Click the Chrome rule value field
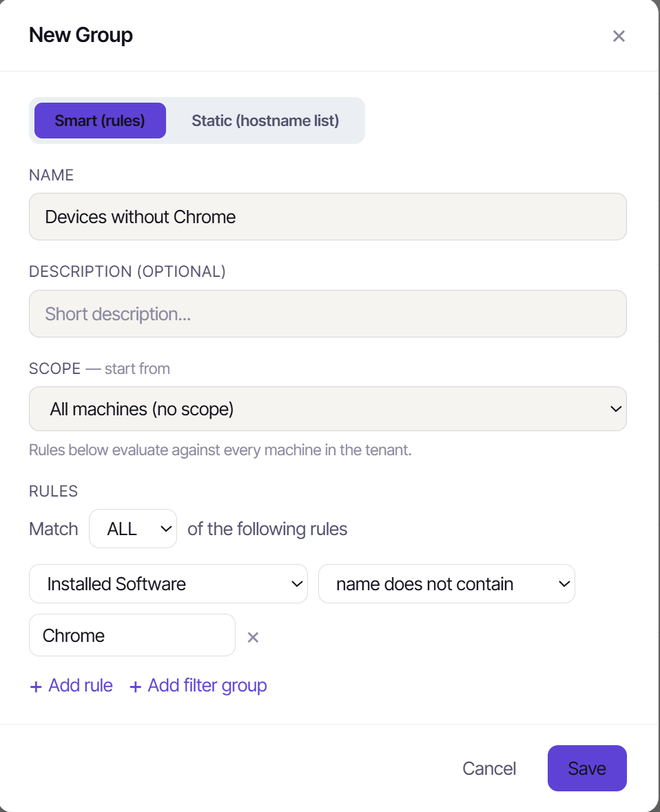This screenshot has width=660, height=812. tap(132, 635)
